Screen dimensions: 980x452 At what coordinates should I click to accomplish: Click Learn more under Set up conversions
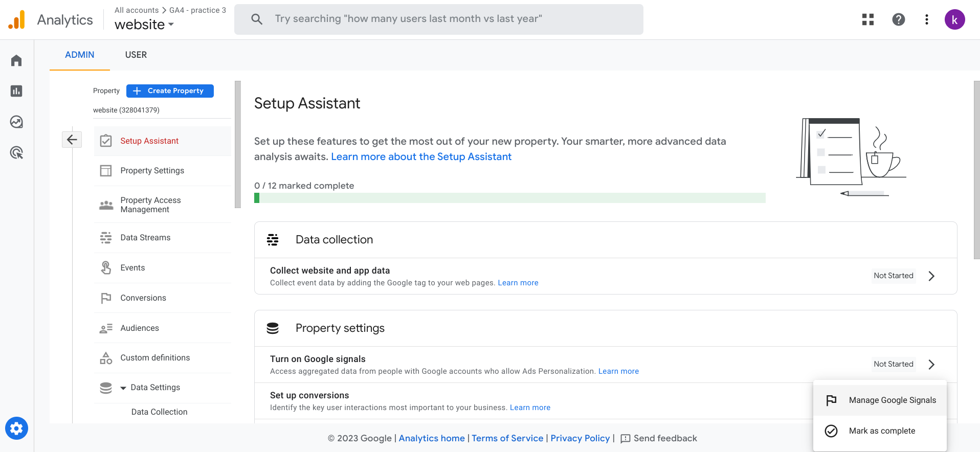tap(530, 408)
